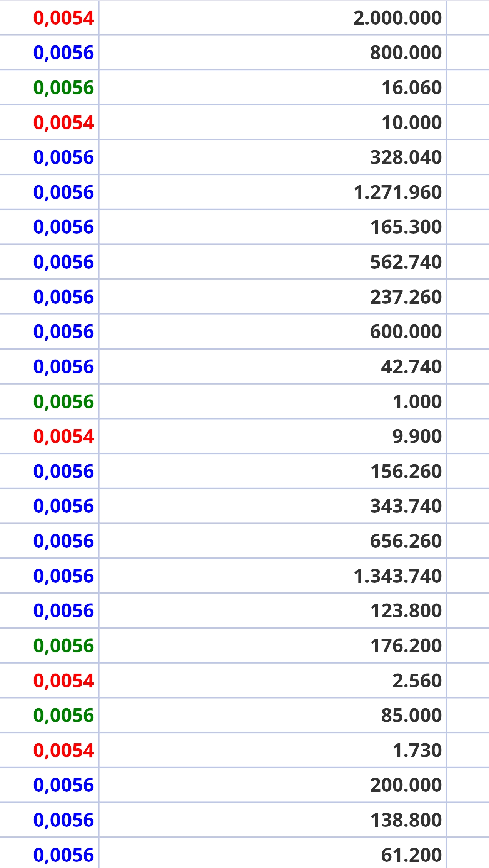This screenshot has width=489, height=868.
Task: Click the red 0,0054 price beside 2.560
Action: point(63,681)
